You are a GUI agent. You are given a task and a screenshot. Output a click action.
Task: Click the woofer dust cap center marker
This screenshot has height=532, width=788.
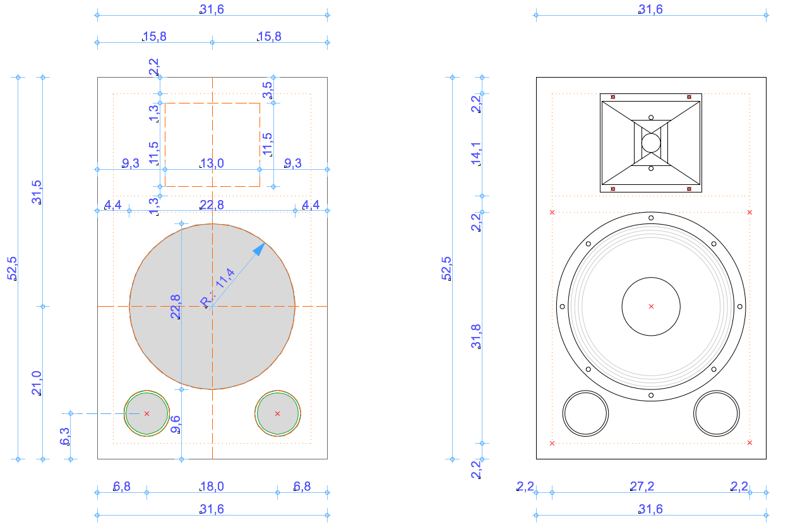click(651, 307)
